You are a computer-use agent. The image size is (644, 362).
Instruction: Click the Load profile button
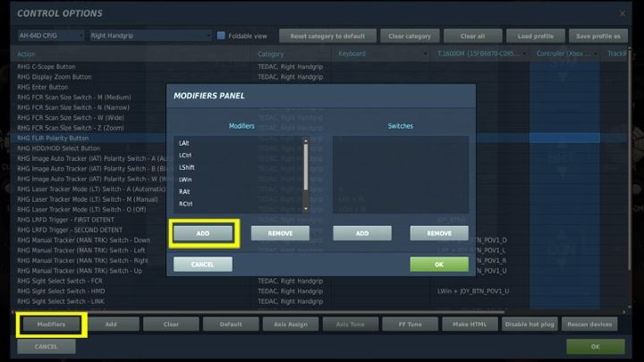pyautogui.click(x=535, y=36)
